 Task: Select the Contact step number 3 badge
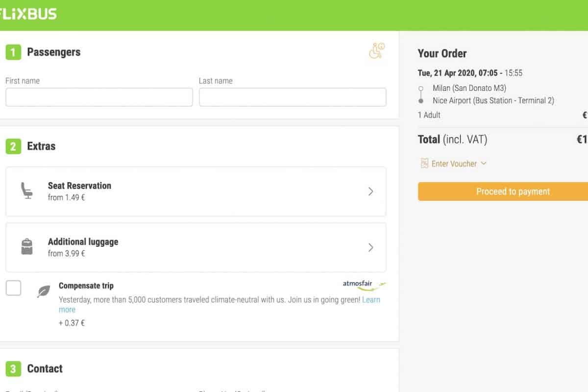pos(13,368)
